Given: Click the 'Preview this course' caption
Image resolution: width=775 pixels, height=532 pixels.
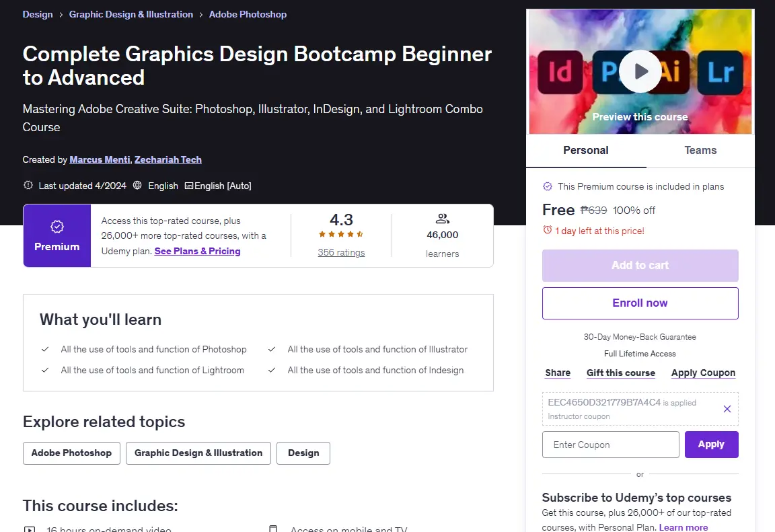Looking at the screenshot, I should pyautogui.click(x=640, y=117).
